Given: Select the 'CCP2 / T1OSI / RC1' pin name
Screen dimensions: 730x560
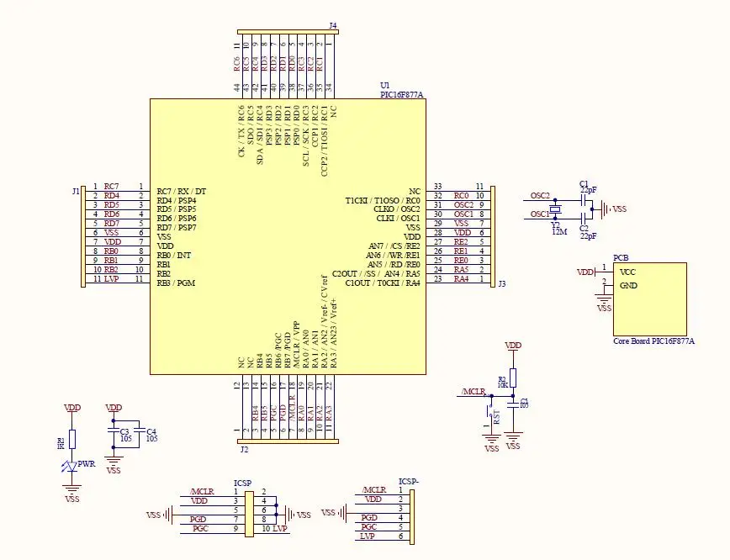Looking at the screenshot, I should point(325,141).
